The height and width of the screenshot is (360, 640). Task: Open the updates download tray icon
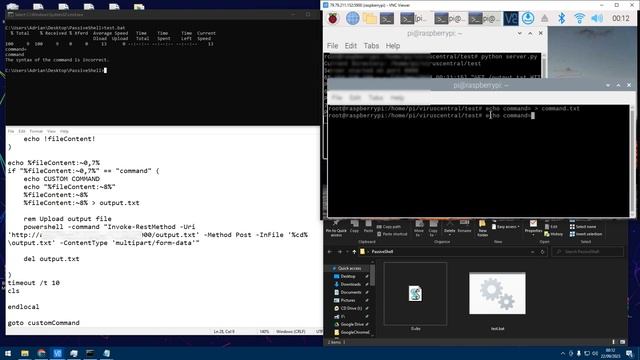(528, 18)
